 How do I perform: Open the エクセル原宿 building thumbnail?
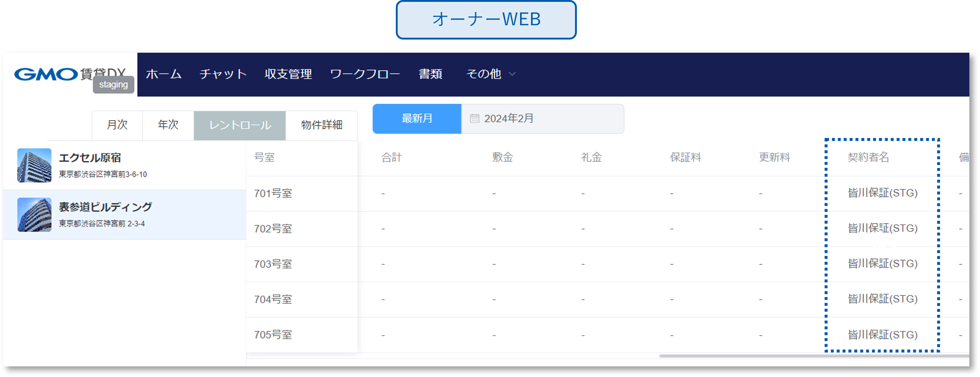[34, 165]
